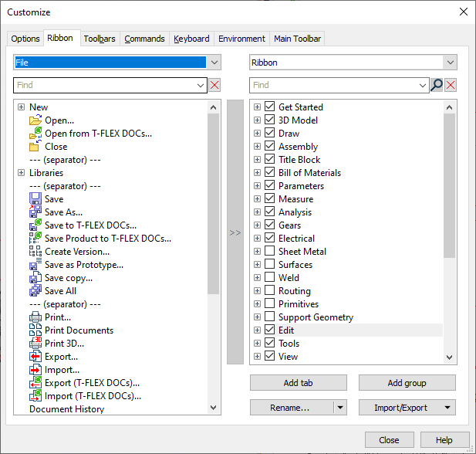The height and width of the screenshot is (454, 476).
Task: Check the Routing checkbox
Action: coord(269,290)
